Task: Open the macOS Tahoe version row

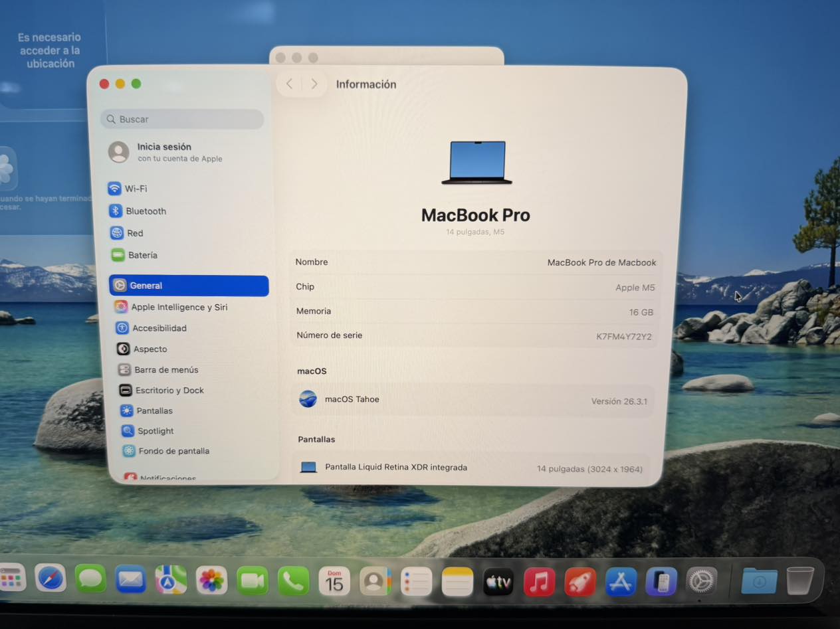Action: click(472, 399)
